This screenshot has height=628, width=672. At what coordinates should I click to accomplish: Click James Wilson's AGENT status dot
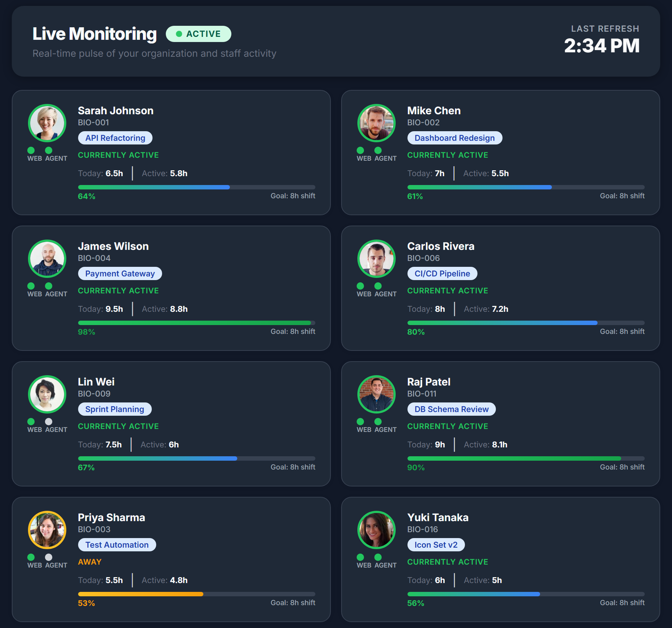click(x=49, y=286)
